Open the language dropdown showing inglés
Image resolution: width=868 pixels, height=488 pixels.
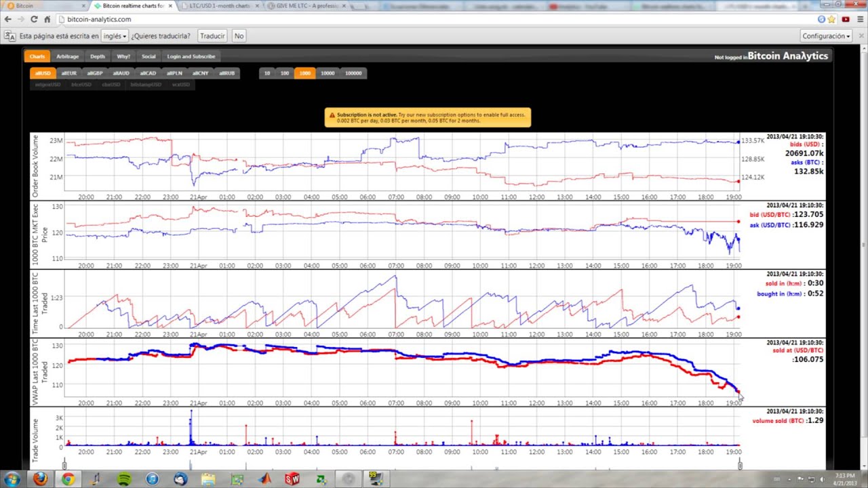point(115,36)
